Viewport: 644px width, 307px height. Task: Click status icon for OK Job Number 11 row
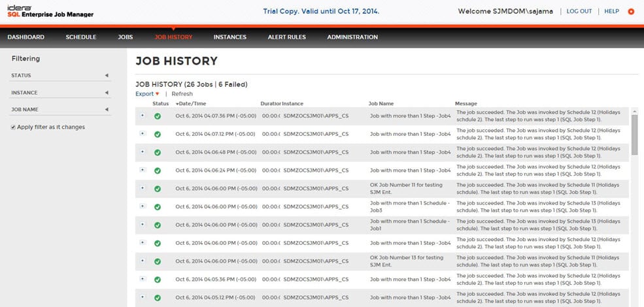[x=158, y=189]
